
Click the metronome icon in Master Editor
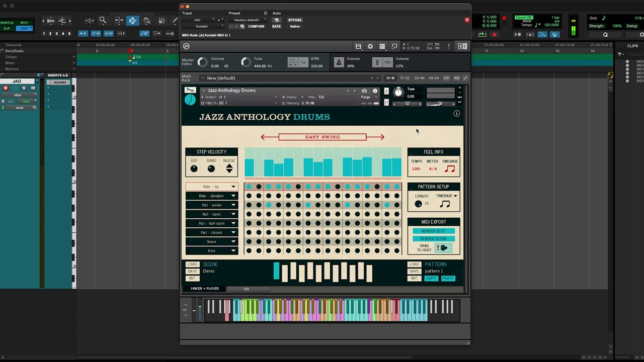pyautogui.click(x=339, y=62)
